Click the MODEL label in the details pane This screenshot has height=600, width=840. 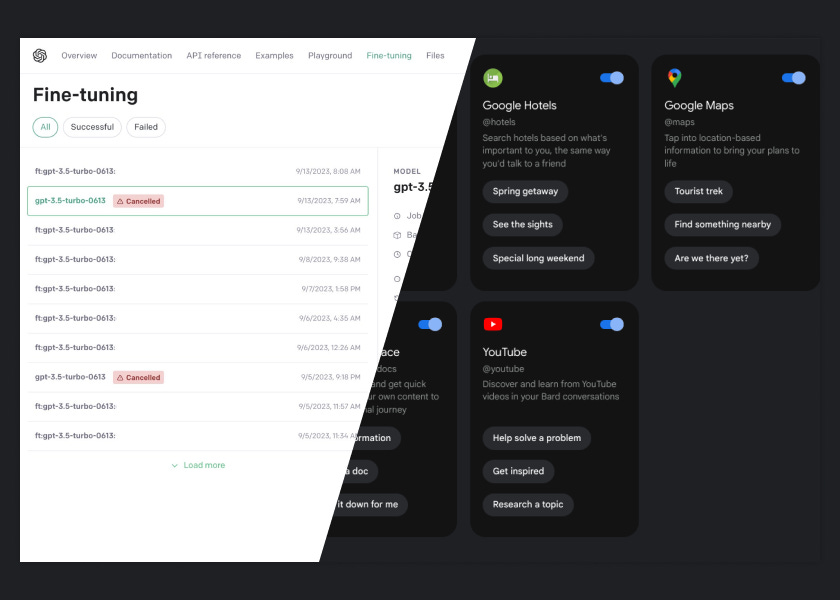point(407,171)
